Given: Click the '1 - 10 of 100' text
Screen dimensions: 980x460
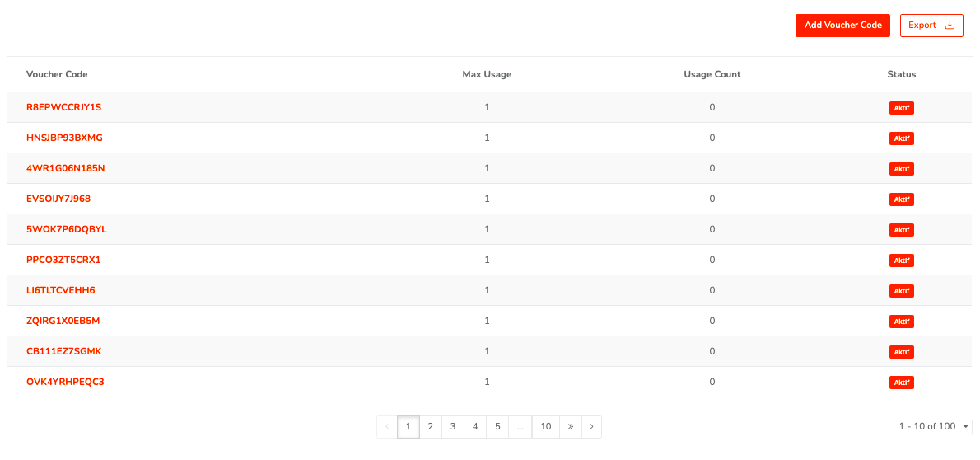Looking at the screenshot, I should click(926, 427).
